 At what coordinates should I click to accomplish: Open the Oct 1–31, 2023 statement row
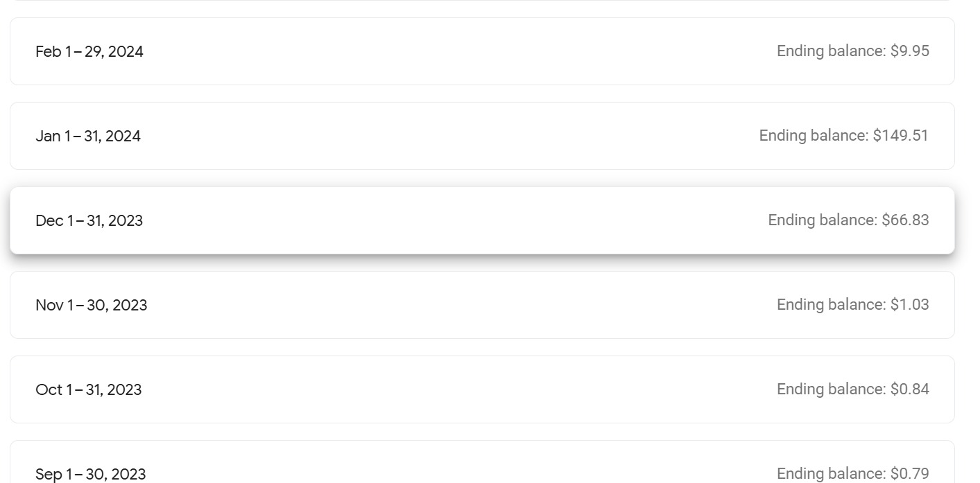(x=482, y=389)
